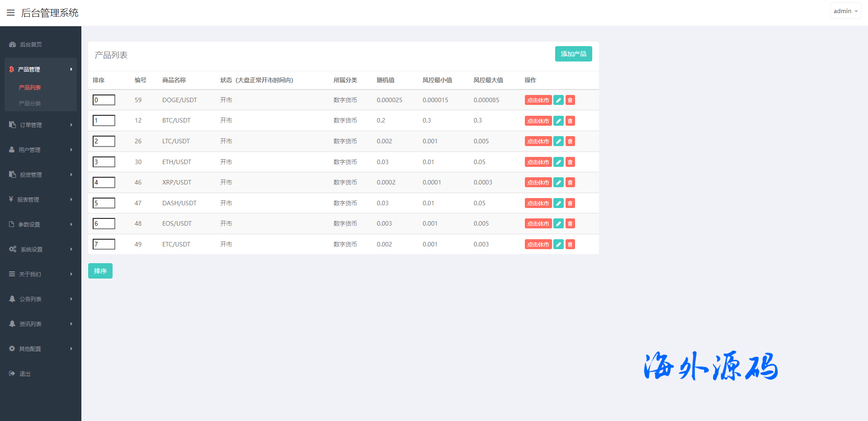Viewport: 868px width, 421px height.
Task: Toggle DASH/USDT market status with 点击休市
Action: 538,203
